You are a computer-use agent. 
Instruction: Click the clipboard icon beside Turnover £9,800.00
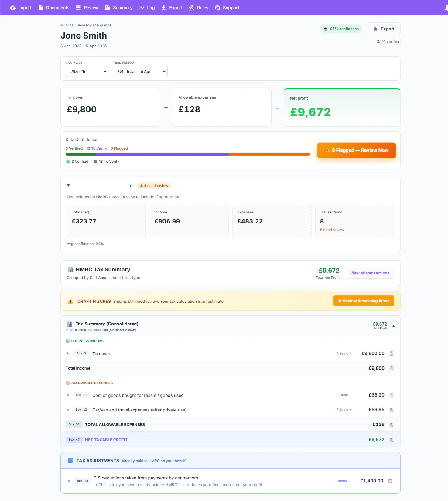[391, 353]
